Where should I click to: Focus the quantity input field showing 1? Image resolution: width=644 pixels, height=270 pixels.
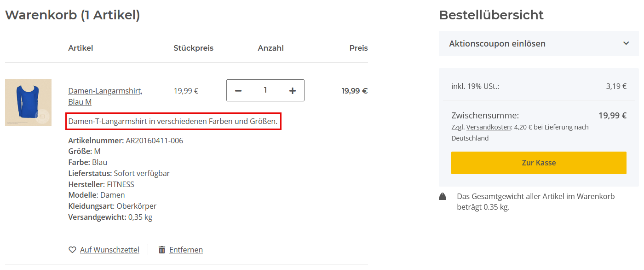[x=265, y=90]
